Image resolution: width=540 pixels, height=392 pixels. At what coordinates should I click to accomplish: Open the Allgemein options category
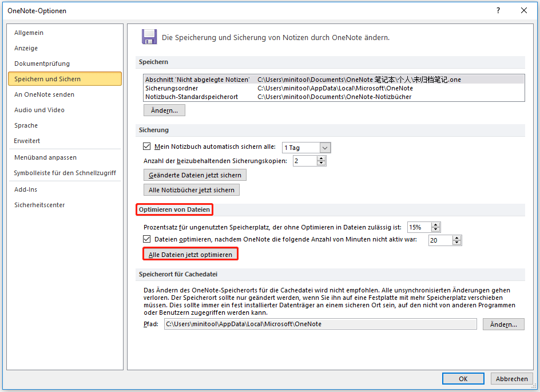(x=29, y=33)
